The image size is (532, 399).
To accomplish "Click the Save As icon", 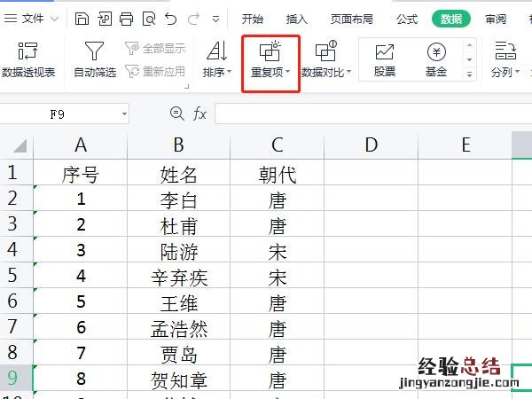I will (105, 19).
